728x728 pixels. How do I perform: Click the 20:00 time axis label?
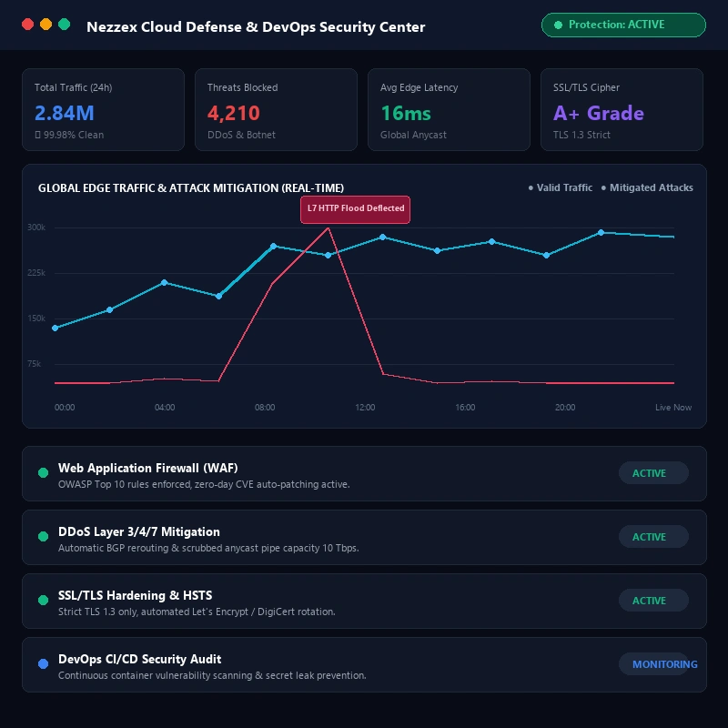coord(565,407)
